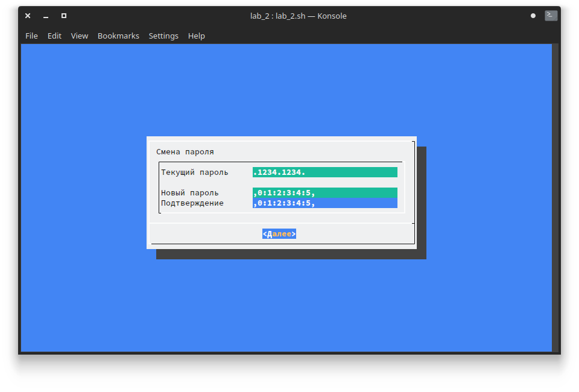Open the Settings menu
579x392 pixels.
click(163, 36)
